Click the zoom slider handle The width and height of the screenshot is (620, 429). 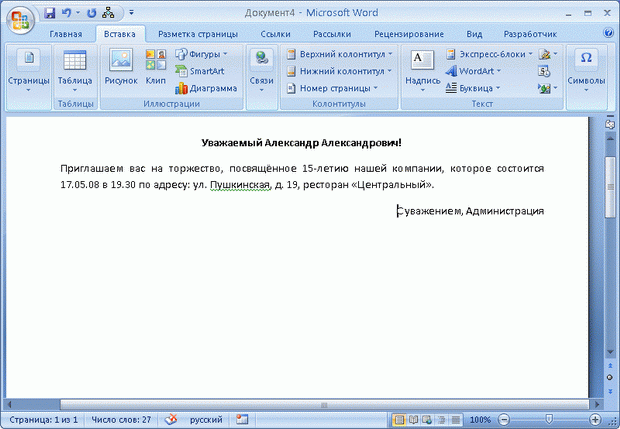click(549, 420)
